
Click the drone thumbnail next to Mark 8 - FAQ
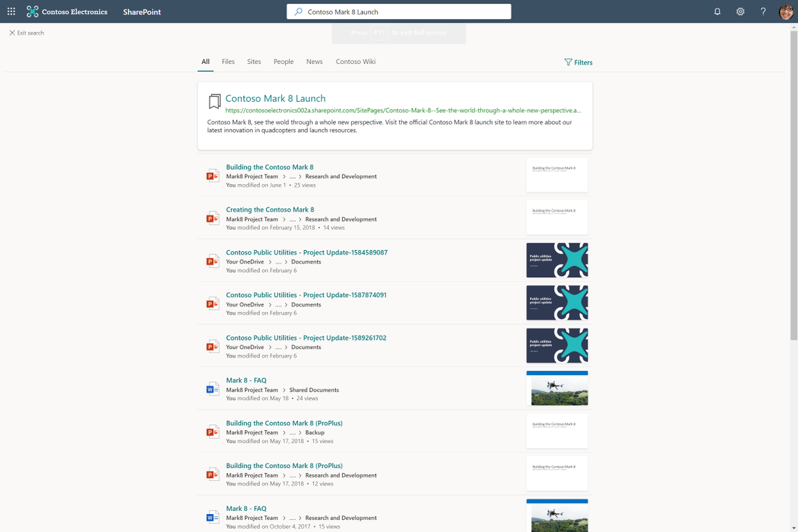pyautogui.click(x=557, y=388)
